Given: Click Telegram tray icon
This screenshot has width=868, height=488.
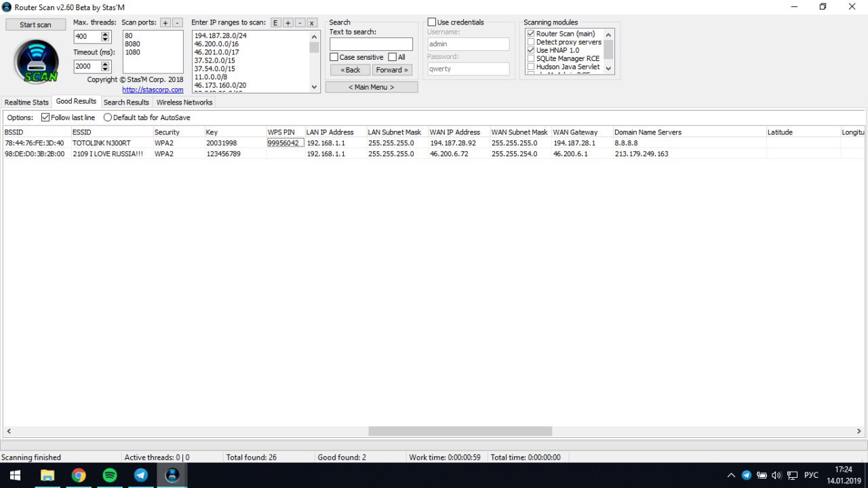Looking at the screenshot, I should tap(746, 475).
